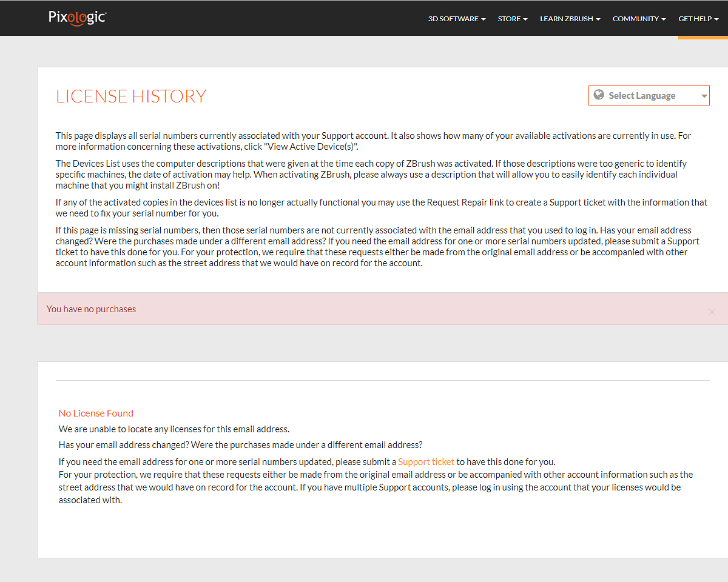The width and height of the screenshot is (728, 582).
Task: Click the globe icon in language selector
Action: 599,95
